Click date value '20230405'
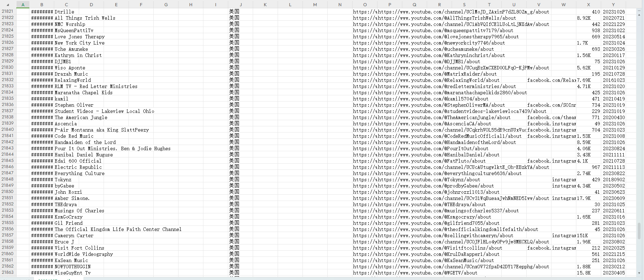This screenshot has height=280, width=644. pos(614,273)
